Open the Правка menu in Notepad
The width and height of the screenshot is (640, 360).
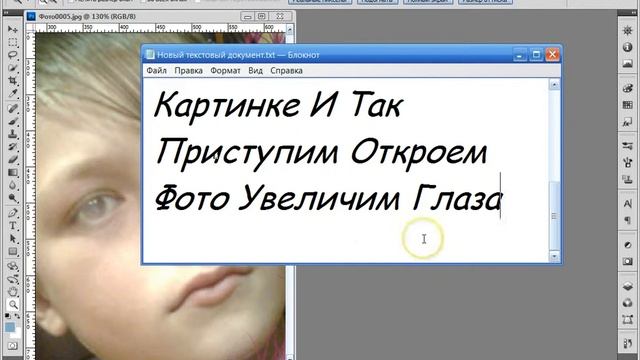(x=189, y=71)
